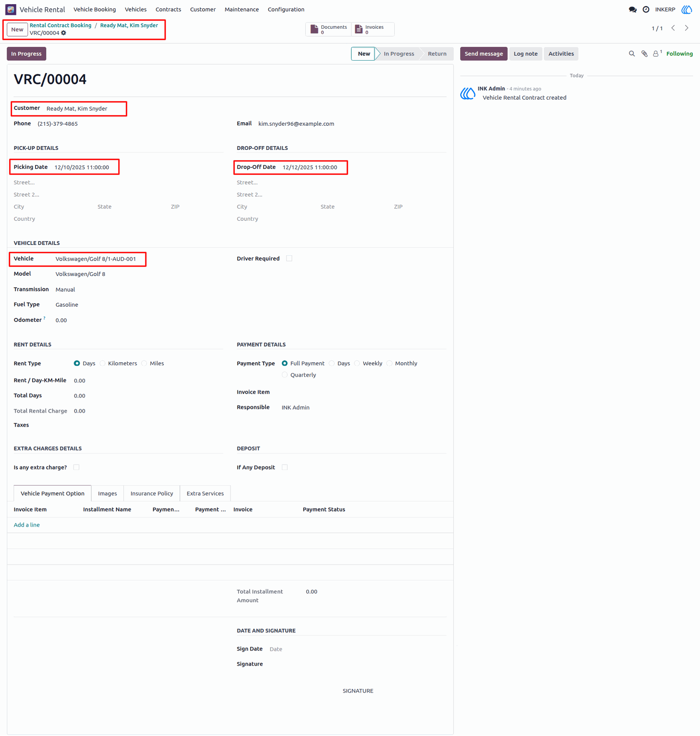Open the Configuration menu

(286, 10)
